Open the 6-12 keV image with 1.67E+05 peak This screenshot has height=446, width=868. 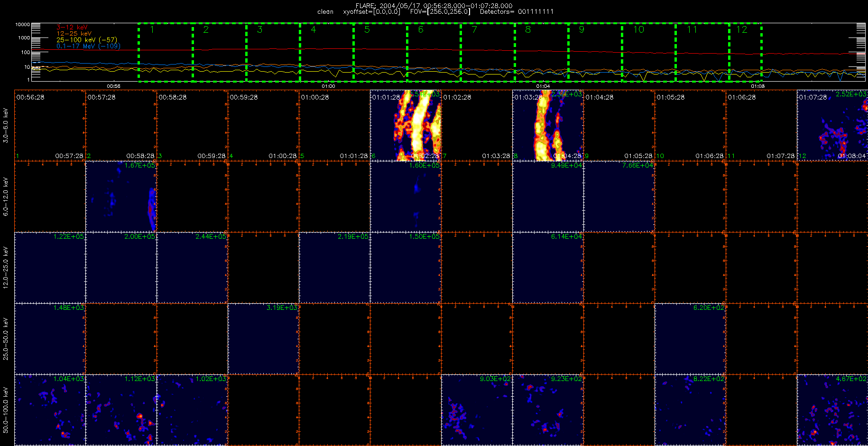point(121,196)
